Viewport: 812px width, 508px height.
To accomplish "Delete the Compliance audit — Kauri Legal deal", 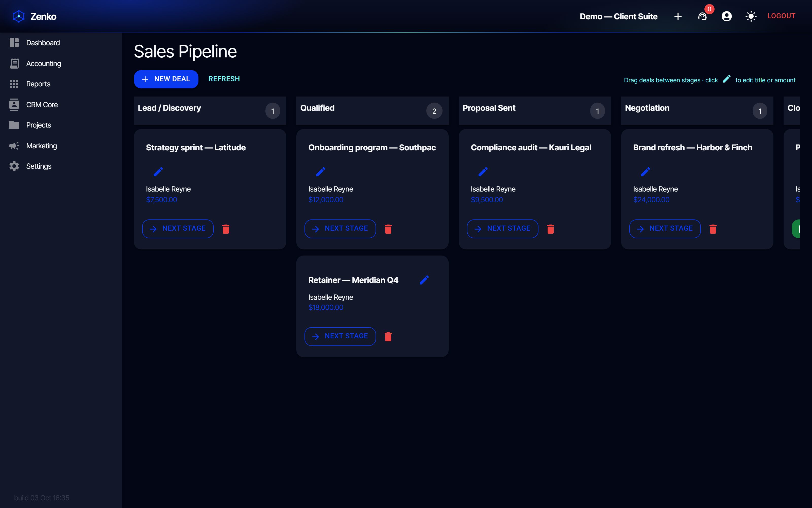I will (551, 229).
